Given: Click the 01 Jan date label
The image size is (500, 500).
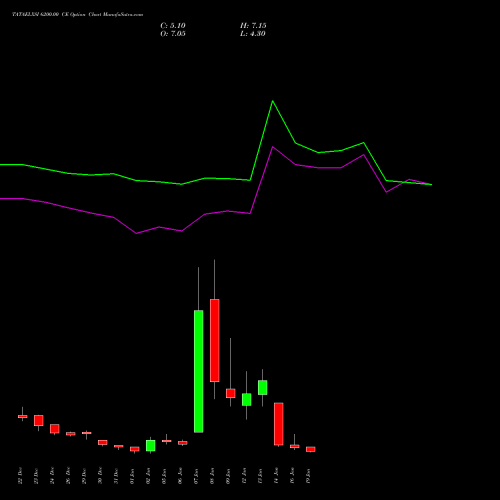Looking at the screenshot, I should pos(132,476).
